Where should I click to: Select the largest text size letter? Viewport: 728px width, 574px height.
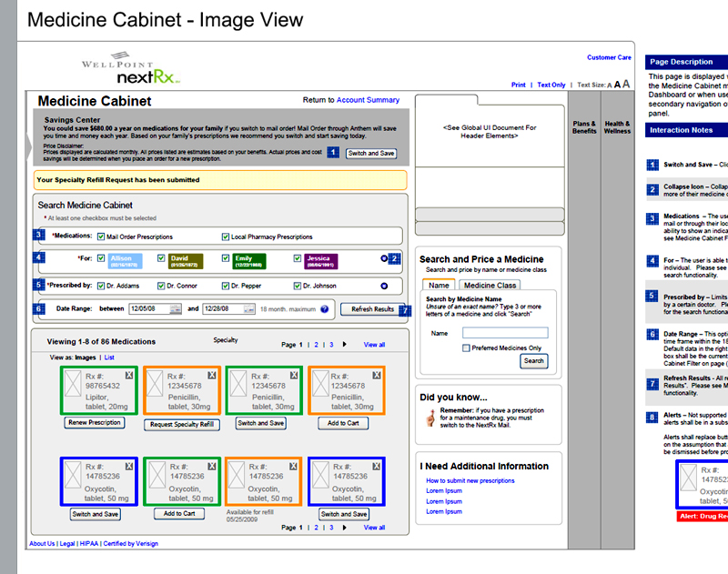(626, 85)
